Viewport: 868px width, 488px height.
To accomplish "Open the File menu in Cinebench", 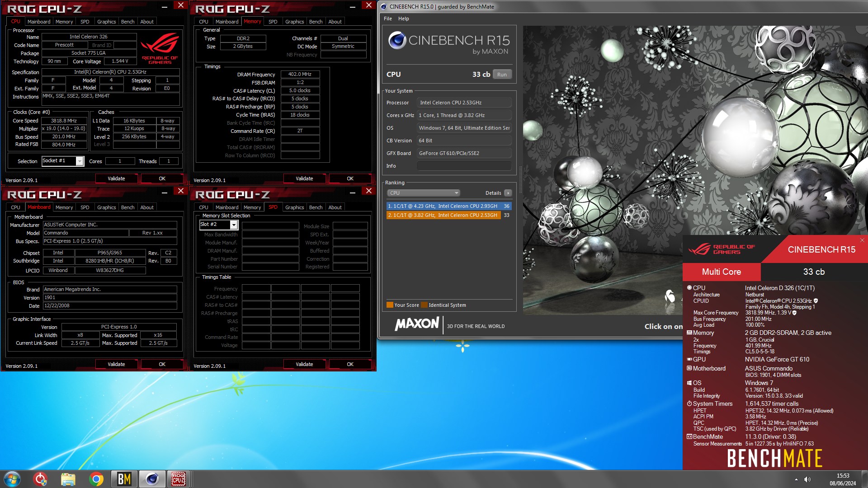I will click(x=388, y=19).
